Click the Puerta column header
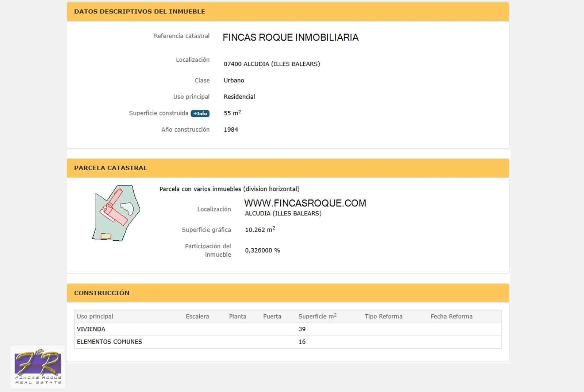The height and width of the screenshot is (392, 584). coord(272,317)
